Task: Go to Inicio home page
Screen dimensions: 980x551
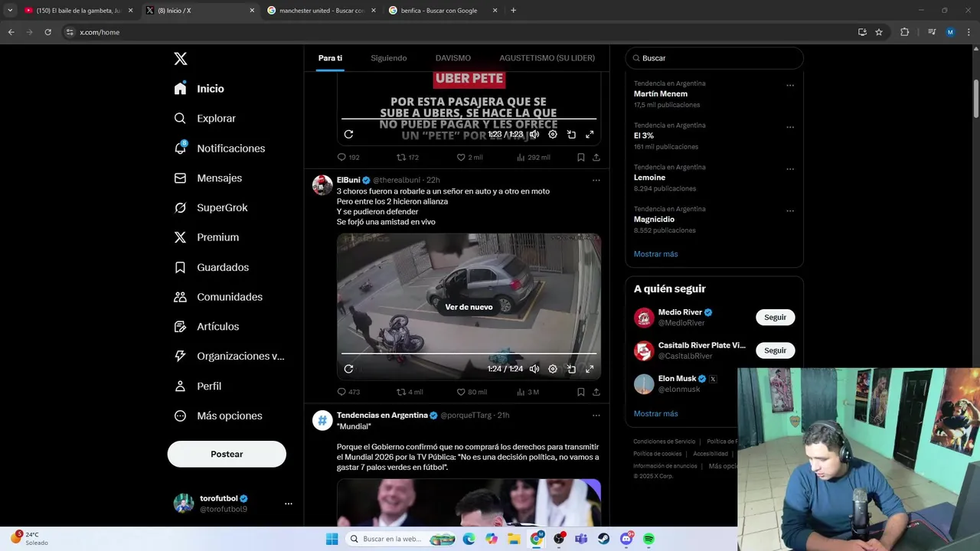Action: pyautogui.click(x=199, y=89)
